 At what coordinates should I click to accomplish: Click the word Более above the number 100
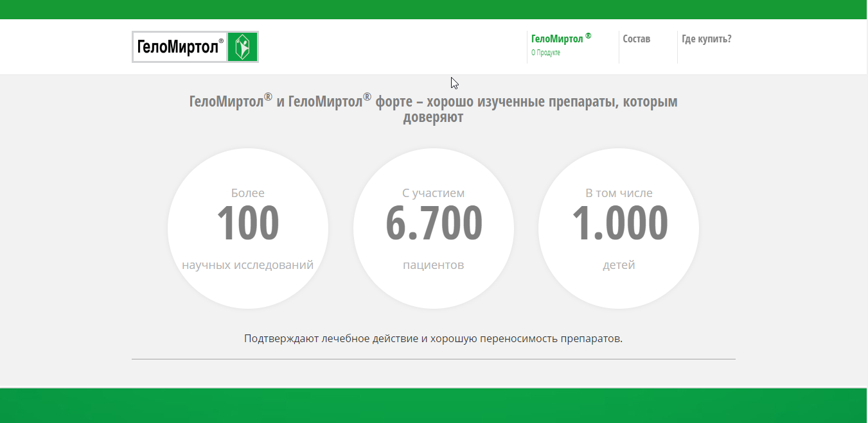[x=248, y=192]
